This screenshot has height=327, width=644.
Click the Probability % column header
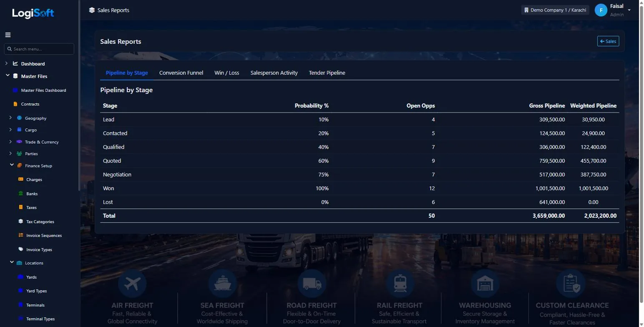(x=312, y=106)
